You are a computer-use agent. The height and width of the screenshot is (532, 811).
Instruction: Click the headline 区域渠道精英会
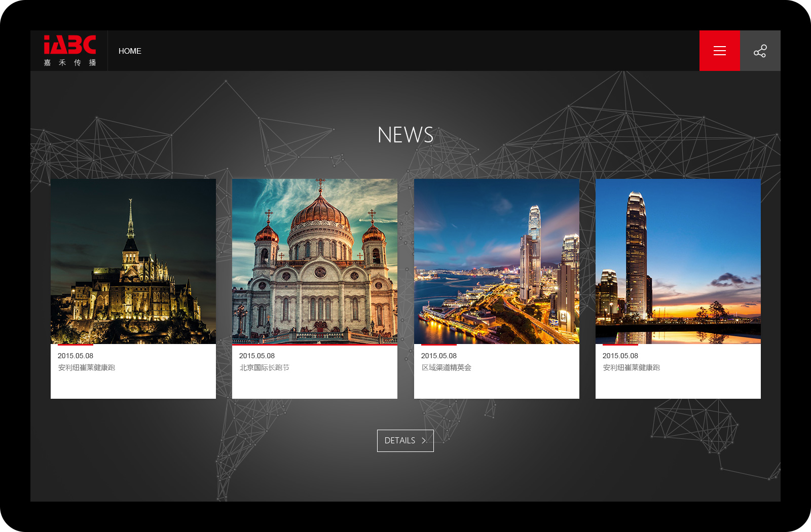click(x=446, y=368)
